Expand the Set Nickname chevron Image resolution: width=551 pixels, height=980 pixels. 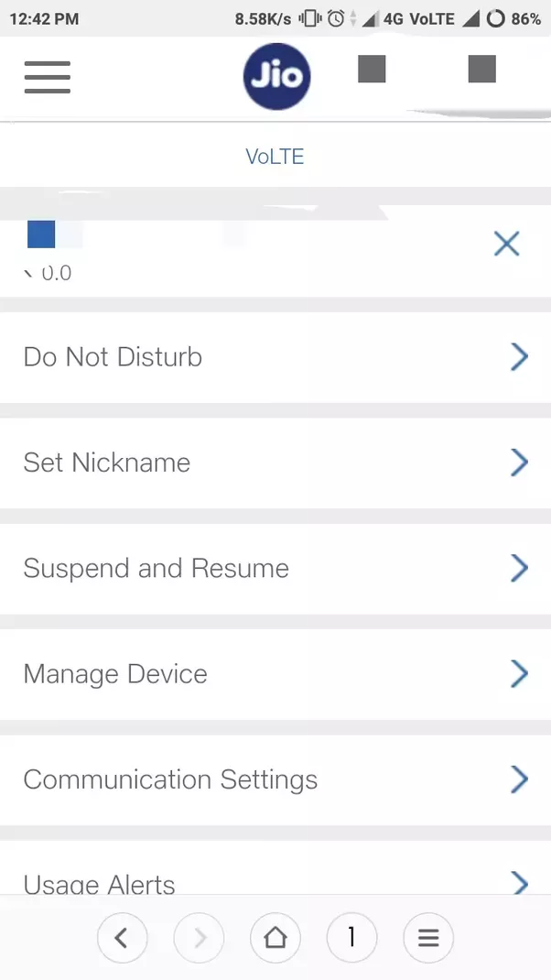519,463
